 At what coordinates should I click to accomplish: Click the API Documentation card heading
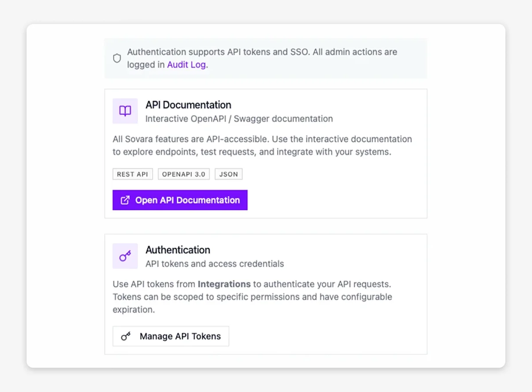point(188,105)
